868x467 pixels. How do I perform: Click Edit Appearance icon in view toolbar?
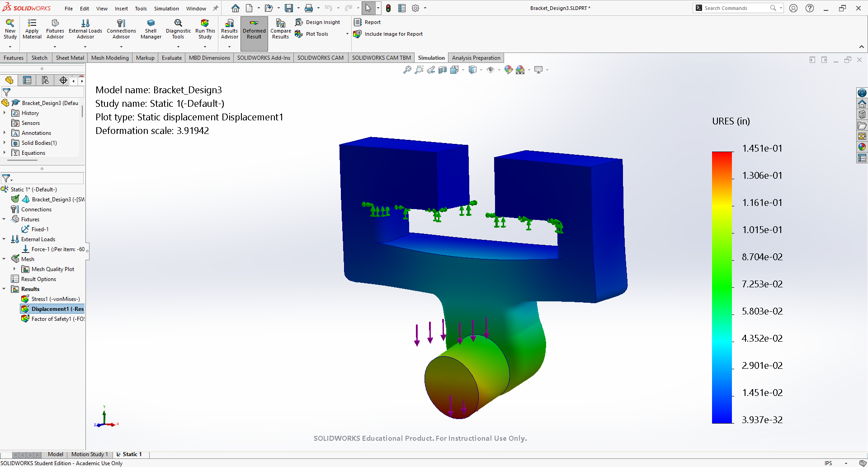coord(509,70)
